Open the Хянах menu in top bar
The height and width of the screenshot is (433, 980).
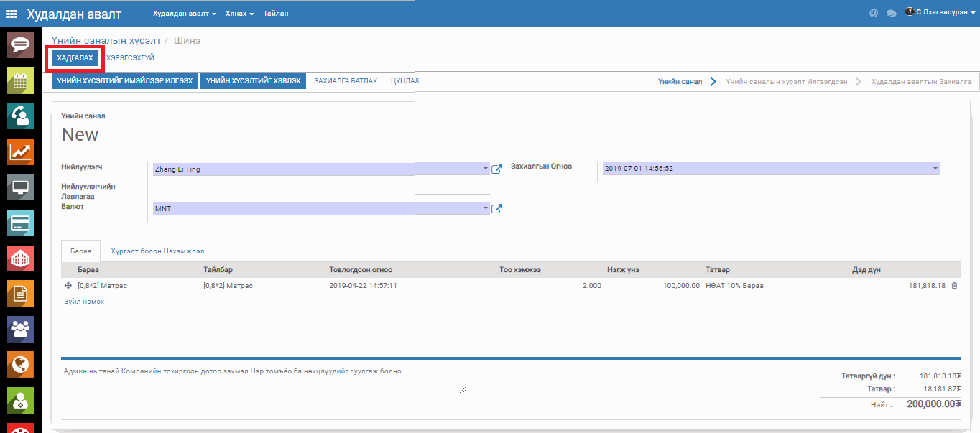(239, 14)
